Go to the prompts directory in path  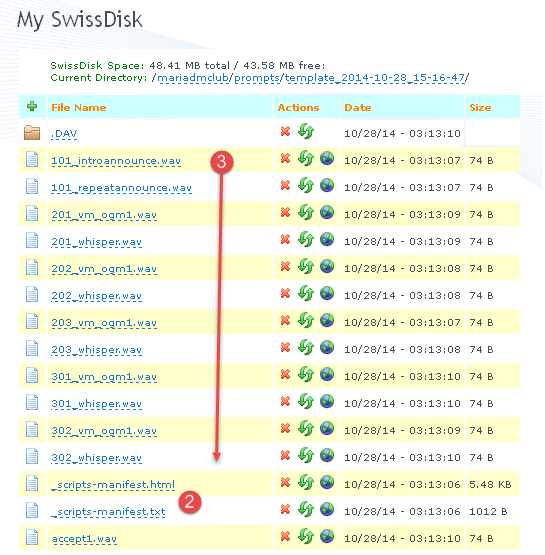point(257,78)
